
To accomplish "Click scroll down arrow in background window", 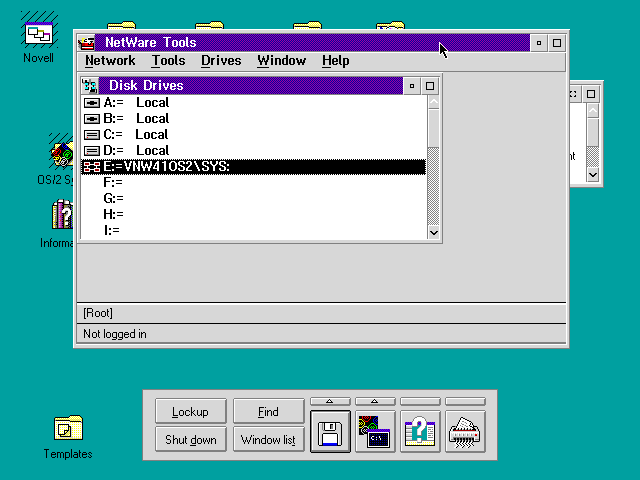I will point(593,175).
